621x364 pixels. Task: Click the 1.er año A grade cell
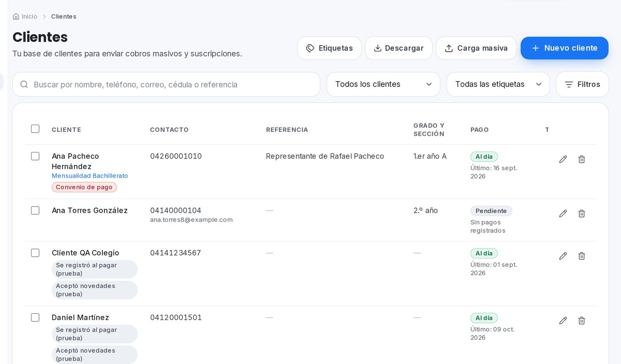[x=430, y=156]
